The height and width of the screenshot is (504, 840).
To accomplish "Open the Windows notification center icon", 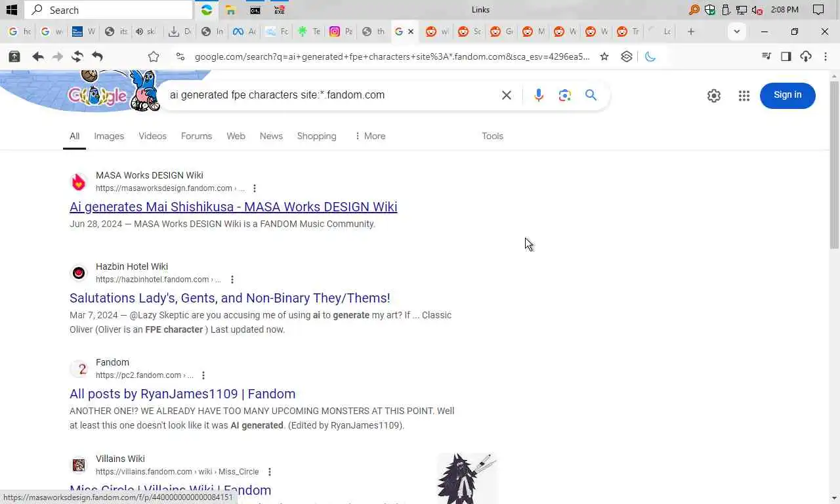I will pyautogui.click(x=818, y=10).
